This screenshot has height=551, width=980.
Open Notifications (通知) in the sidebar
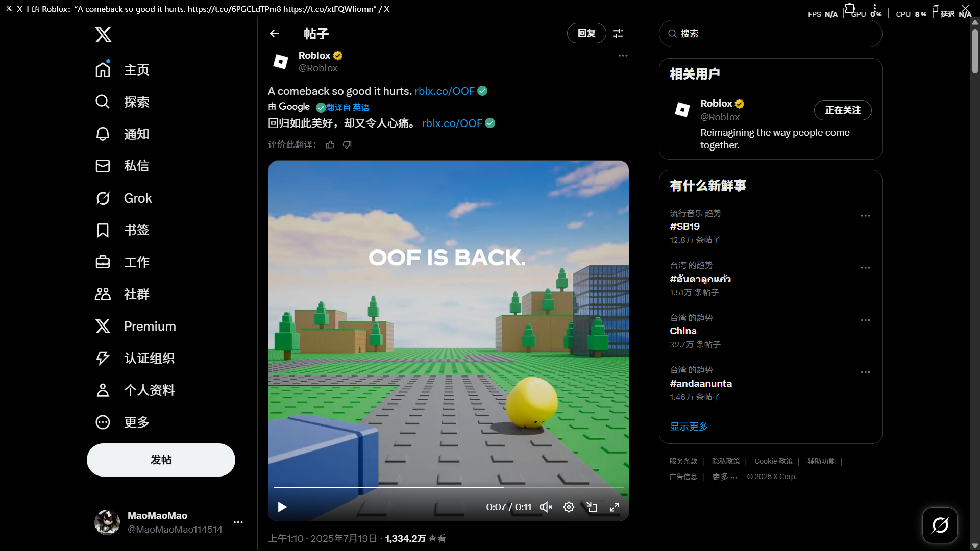point(122,134)
